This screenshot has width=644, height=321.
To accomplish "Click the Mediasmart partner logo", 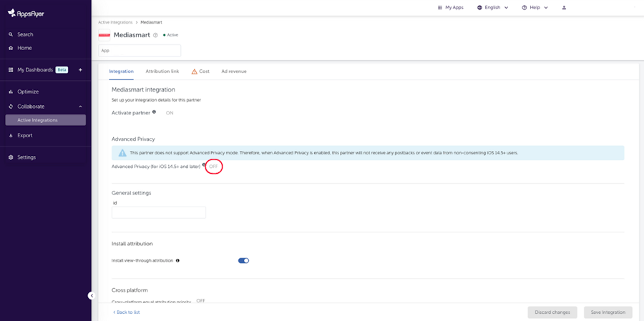I will (104, 35).
